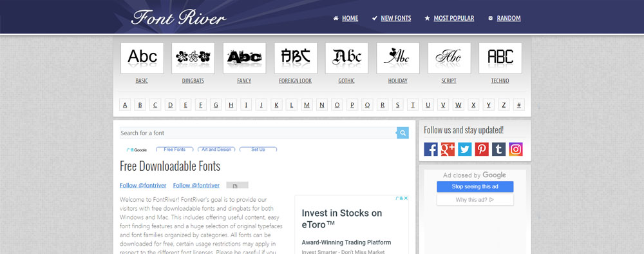Open the Pinterest social icon

tap(482, 149)
